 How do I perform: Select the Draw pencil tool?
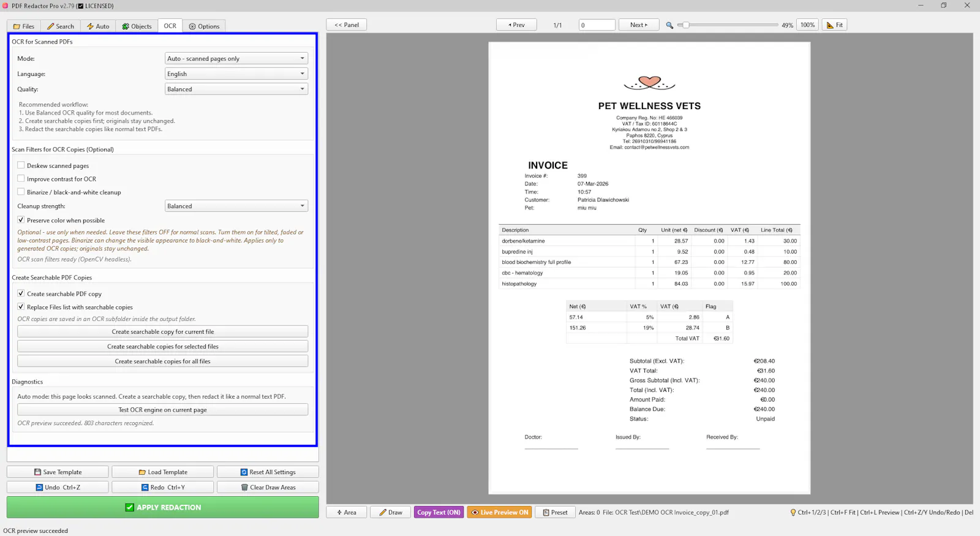pyautogui.click(x=391, y=513)
